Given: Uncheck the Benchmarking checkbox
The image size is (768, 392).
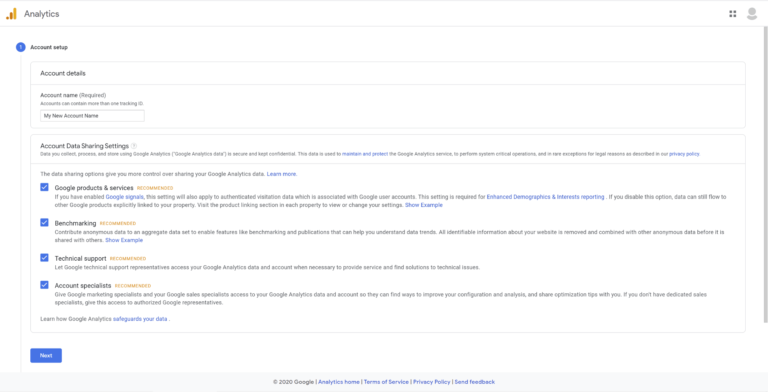Looking at the screenshot, I should 45,222.
